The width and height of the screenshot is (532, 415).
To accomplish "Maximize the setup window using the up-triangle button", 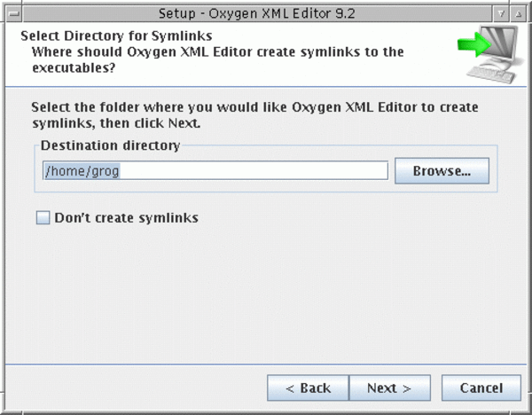I will (518, 13).
